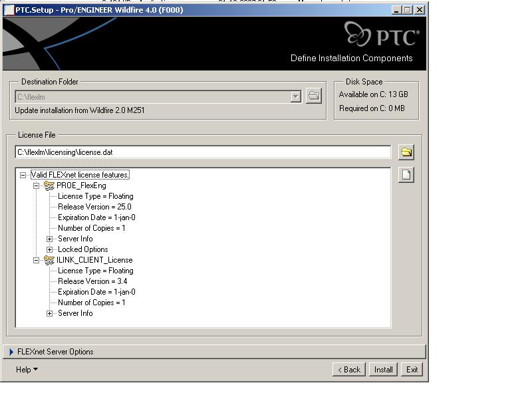Click the PTC.Setup title bar window icon
Viewport: 532px width, 399px height.
[x=9, y=10]
